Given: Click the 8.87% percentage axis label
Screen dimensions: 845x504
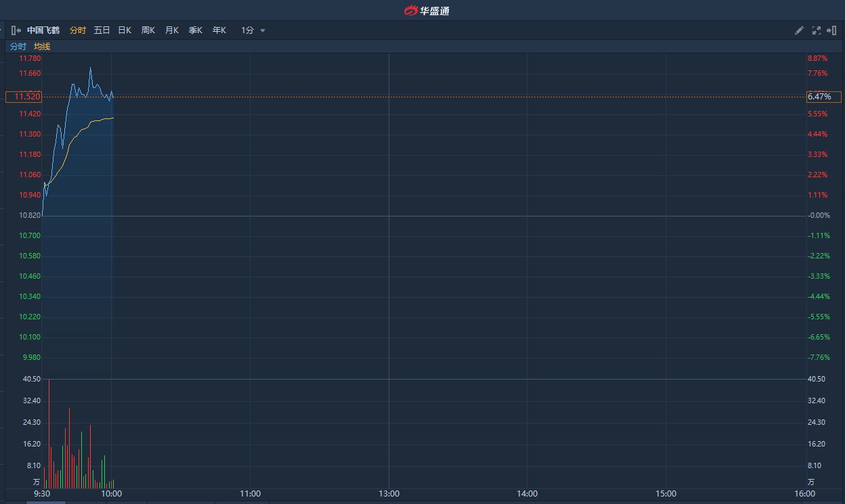Looking at the screenshot, I should [x=818, y=59].
